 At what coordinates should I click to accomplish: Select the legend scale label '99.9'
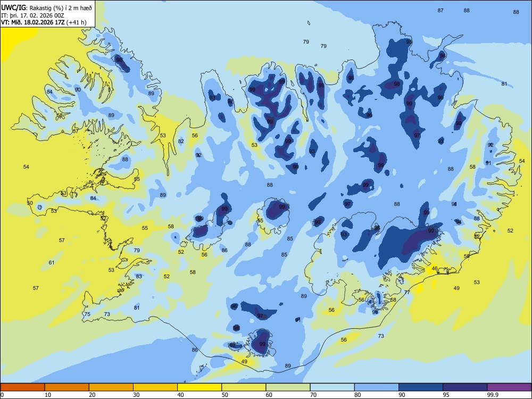493,395
